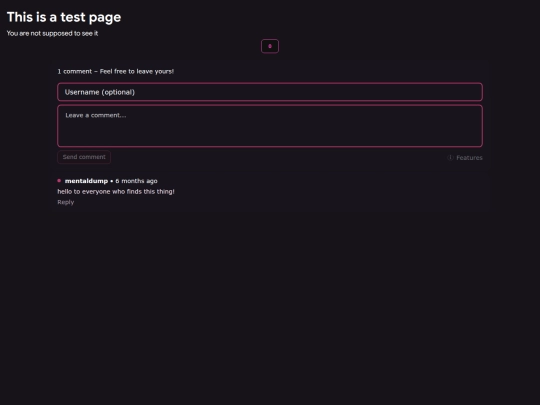Image resolution: width=540 pixels, height=405 pixels.
Task: Click the '1 comment – Feel free to leave yours!' line
Action: pyautogui.click(x=115, y=71)
